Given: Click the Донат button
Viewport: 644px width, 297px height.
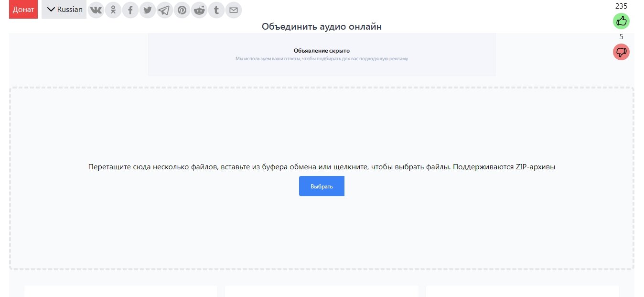Looking at the screenshot, I should coord(23,9).
